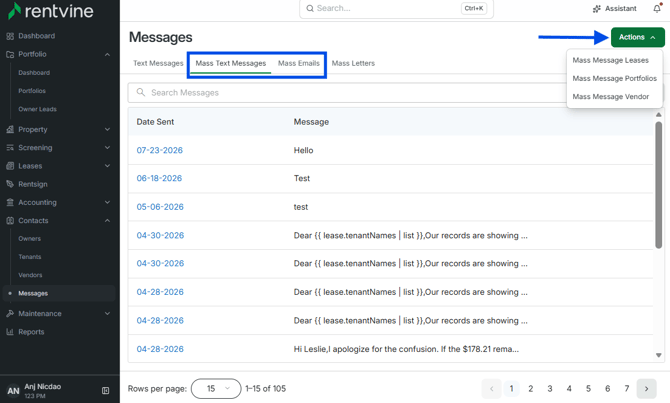Select page 1 button
Image resolution: width=670 pixels, height=403 pixels.
[511, 388]
